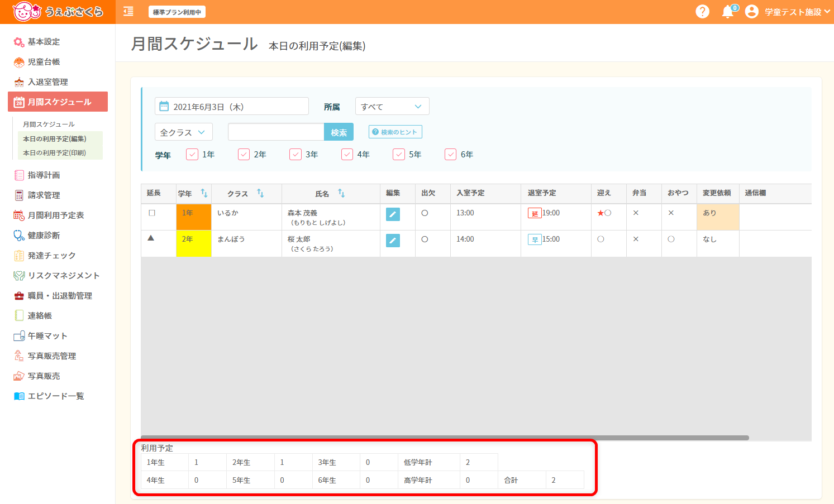834x504 pixels.
Task: Click the 2021年6月3日 date field
Action: 232,106
